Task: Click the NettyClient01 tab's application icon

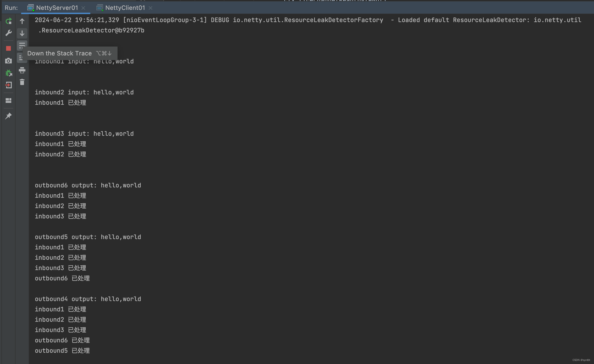Action: pyautogui.click(x=99, y=8)
